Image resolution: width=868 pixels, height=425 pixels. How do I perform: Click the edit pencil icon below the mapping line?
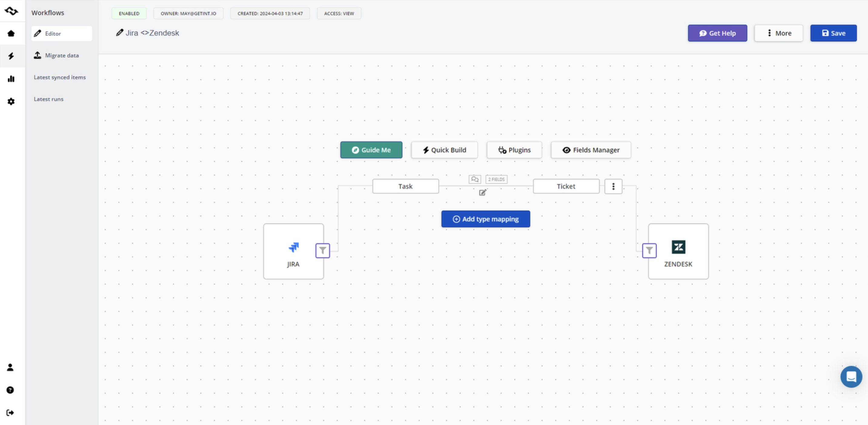482,192
